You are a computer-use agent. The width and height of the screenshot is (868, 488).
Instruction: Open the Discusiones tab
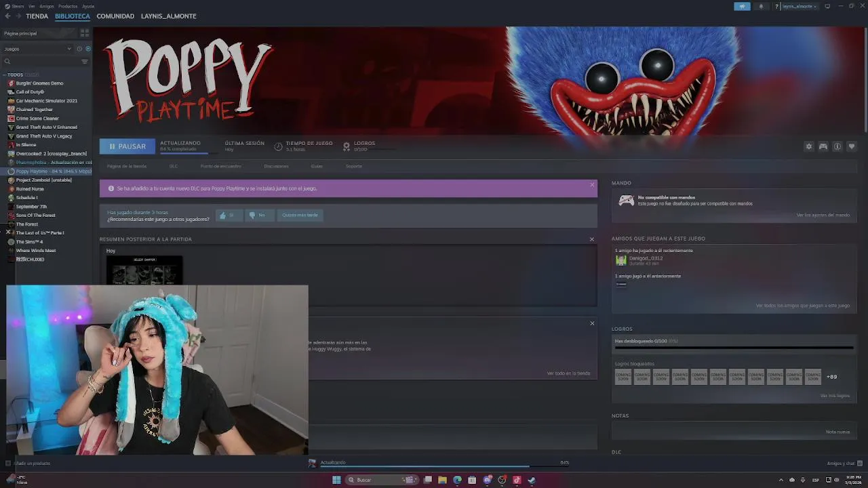pyautogui.click(x=276, y=166)
